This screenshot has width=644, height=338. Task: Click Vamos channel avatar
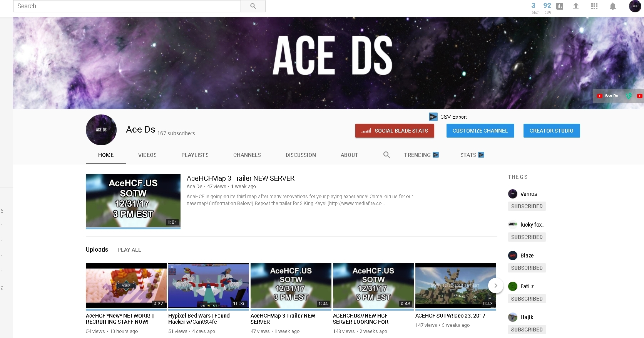(x=513, y=194)
